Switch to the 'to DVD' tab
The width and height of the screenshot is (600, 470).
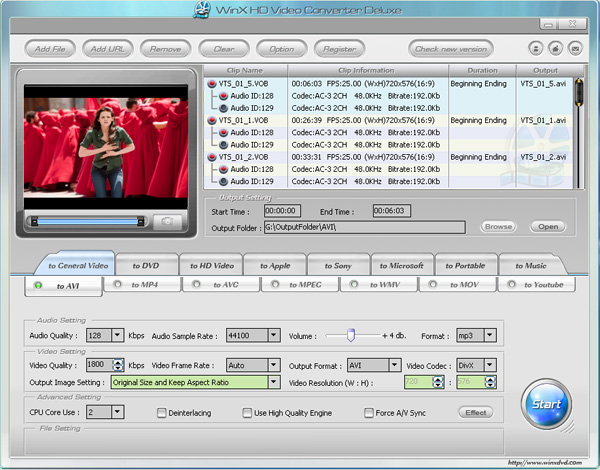(145, 266)
